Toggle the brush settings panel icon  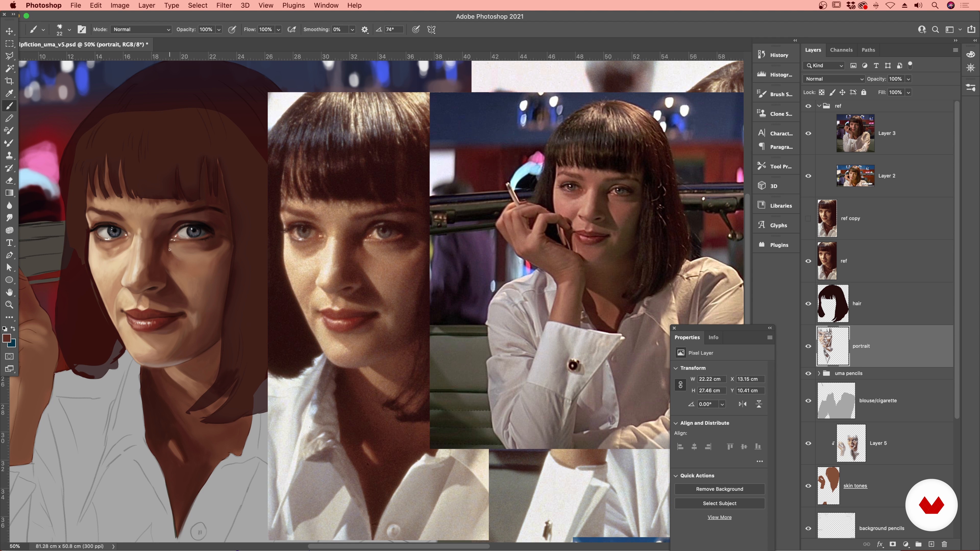click(82, 30)
